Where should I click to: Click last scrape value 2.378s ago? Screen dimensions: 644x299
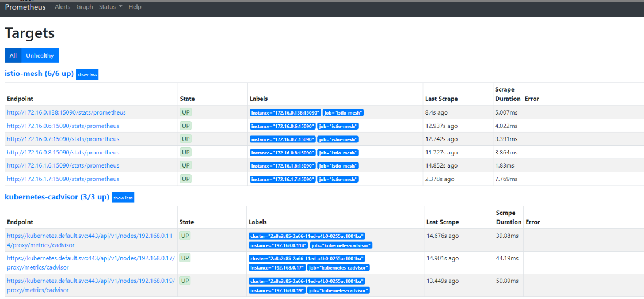(x=440, y=179)
